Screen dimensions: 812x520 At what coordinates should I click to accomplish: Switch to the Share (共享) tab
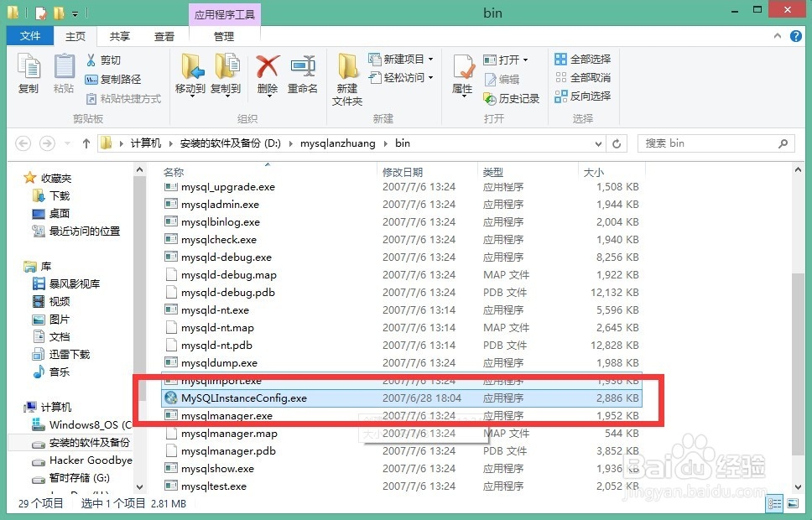(120, 36)
